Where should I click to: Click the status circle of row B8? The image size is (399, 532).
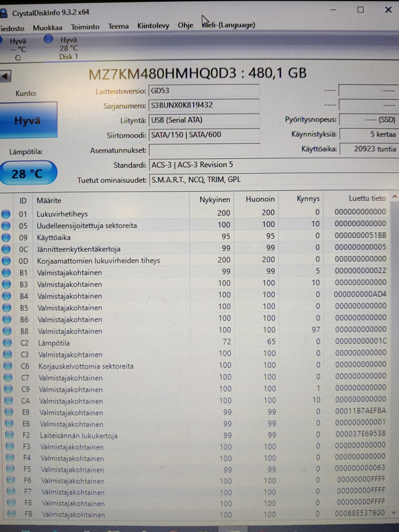[x=7, y=331]
